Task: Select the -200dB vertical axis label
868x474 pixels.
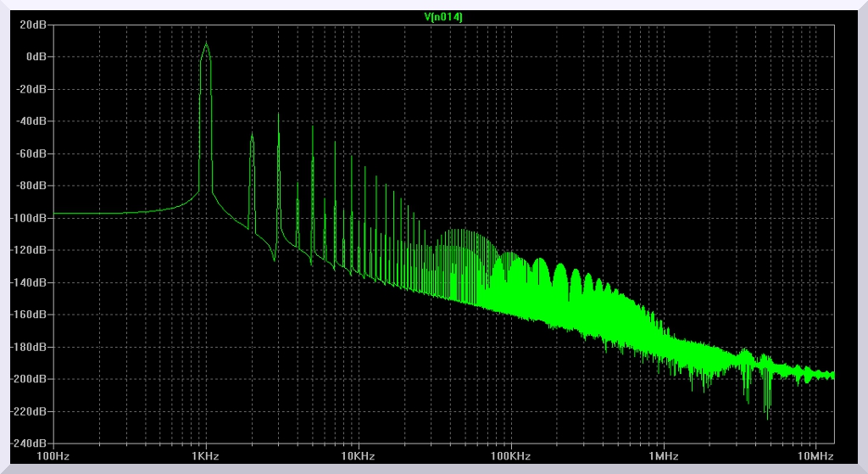Action: (x=31, y=379)
